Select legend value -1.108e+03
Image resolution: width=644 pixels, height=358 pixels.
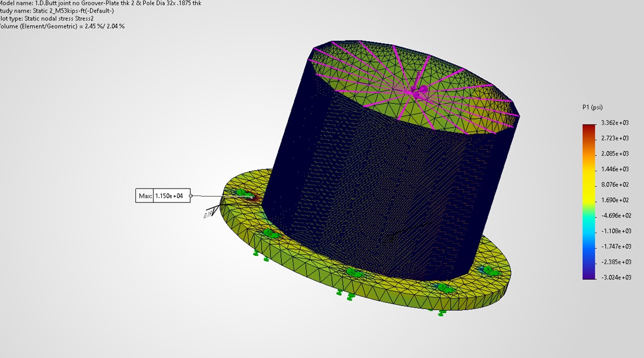[616, 231]
